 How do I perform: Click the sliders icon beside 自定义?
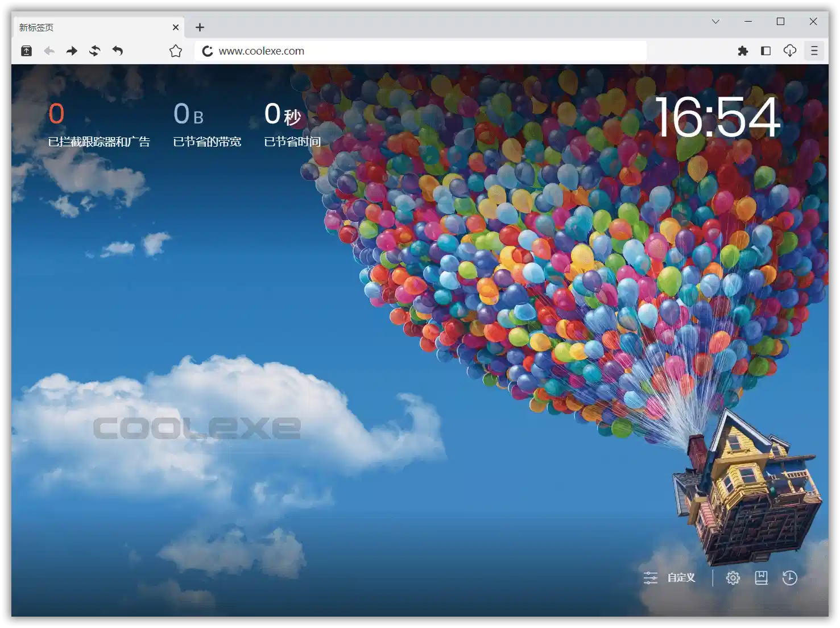[x=651, y=577]
